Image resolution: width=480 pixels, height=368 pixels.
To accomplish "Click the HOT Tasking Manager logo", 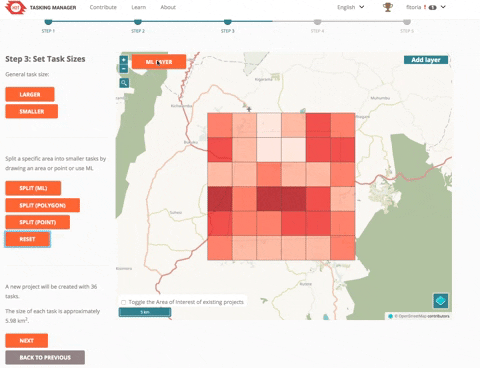I will pyautogui.click(x=15, y=7).
